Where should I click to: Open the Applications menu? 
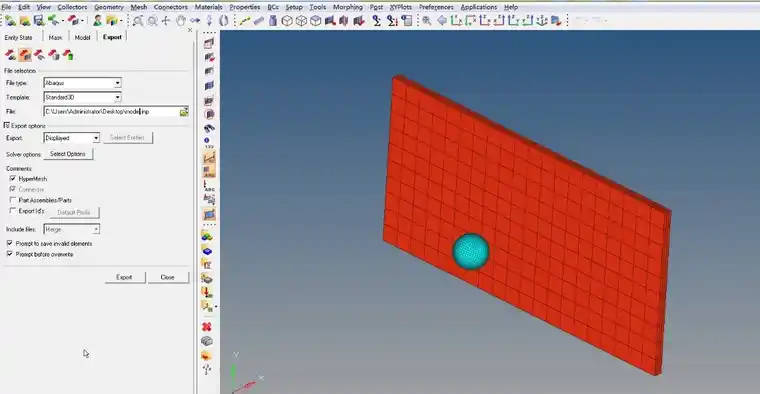pyautogui.click(x=479, y=7)
